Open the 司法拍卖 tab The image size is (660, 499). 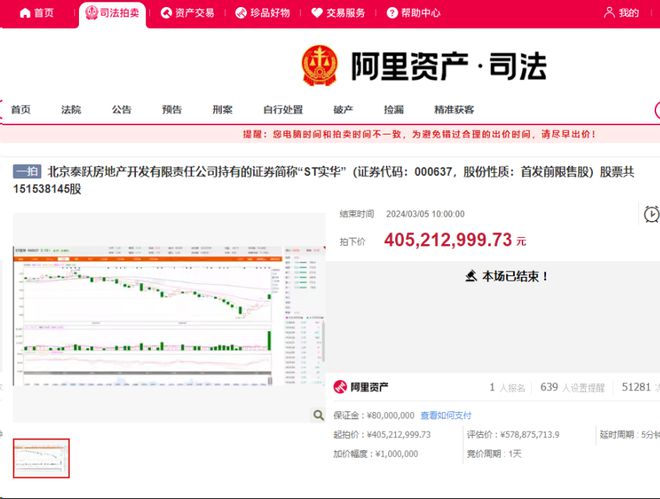pos(112,14)
